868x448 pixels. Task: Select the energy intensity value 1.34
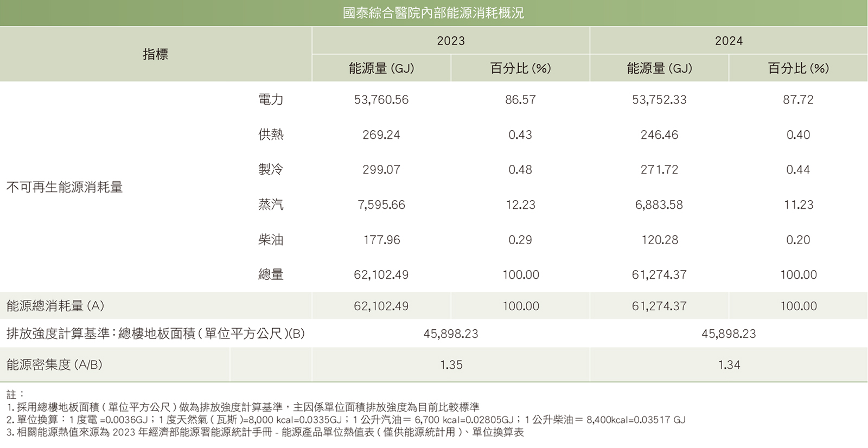click(729, 365)
